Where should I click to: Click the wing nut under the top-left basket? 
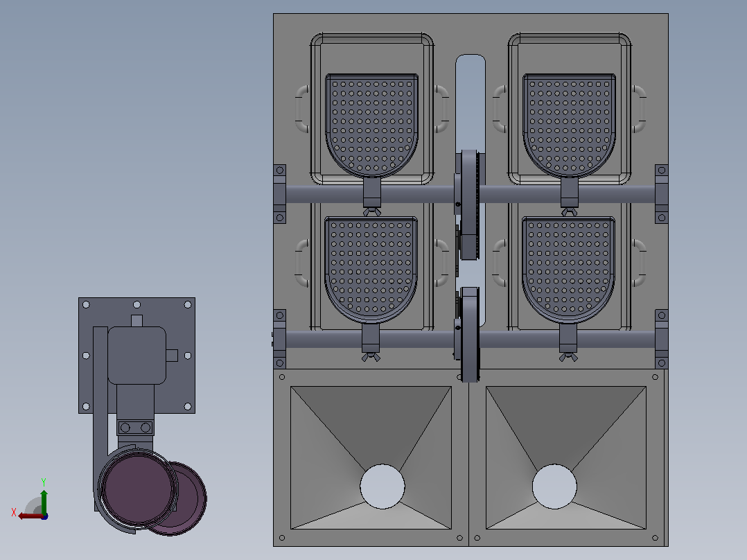coord(371,211)
